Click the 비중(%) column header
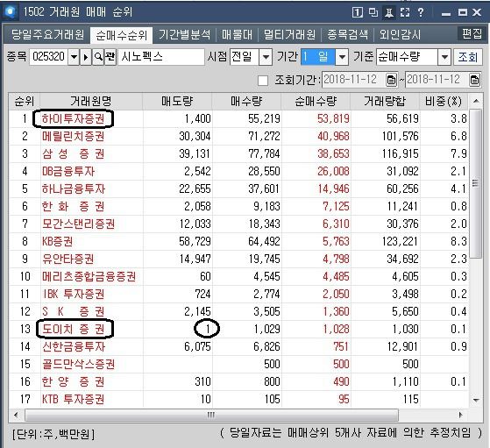490x448 pixels. (x=444, y=102)
